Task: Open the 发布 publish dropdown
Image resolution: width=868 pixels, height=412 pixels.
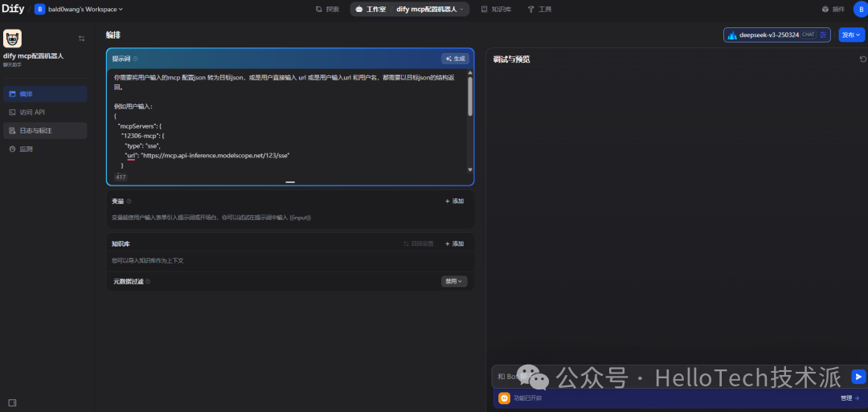Action: pyautogui.click(x=851, y=35)
